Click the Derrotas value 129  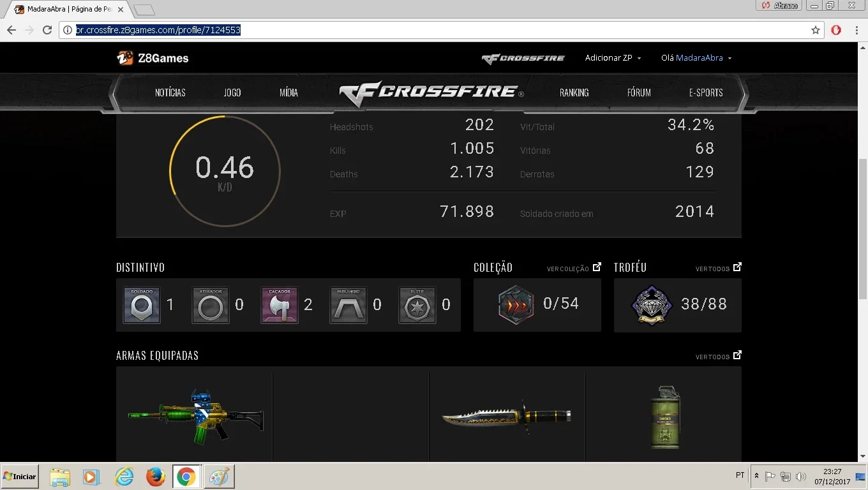coord(700,172)
